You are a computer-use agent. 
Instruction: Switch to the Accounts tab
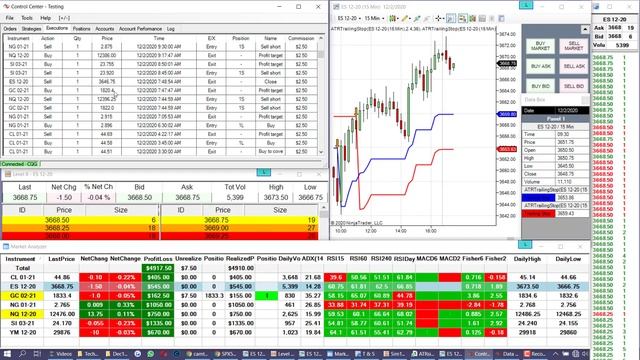[104, 29]
